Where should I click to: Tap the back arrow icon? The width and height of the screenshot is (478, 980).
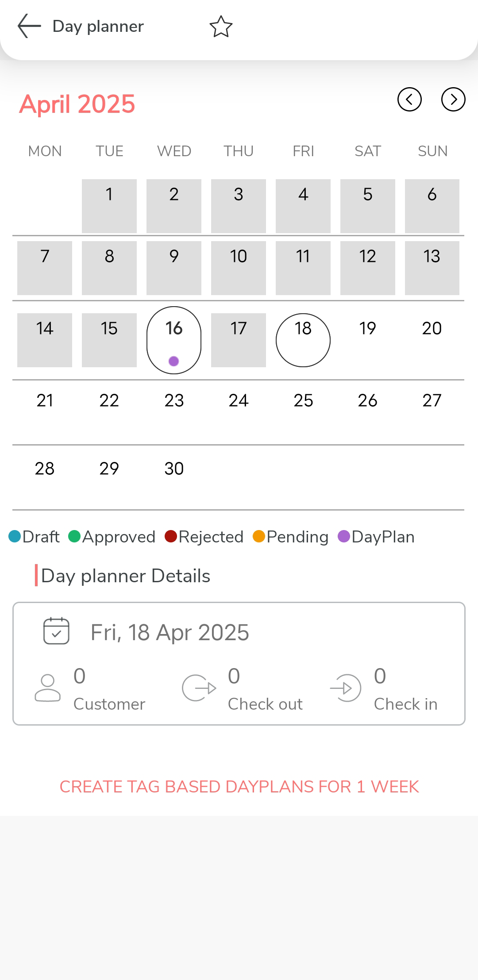29,26
